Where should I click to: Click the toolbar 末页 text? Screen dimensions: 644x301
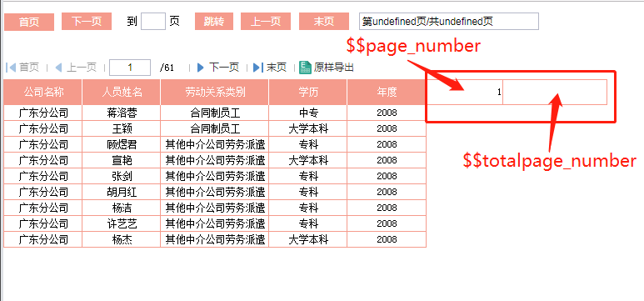pos(277,68)
